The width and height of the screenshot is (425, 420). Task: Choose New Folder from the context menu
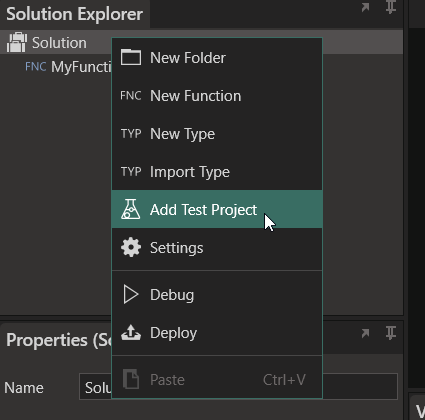217,58
